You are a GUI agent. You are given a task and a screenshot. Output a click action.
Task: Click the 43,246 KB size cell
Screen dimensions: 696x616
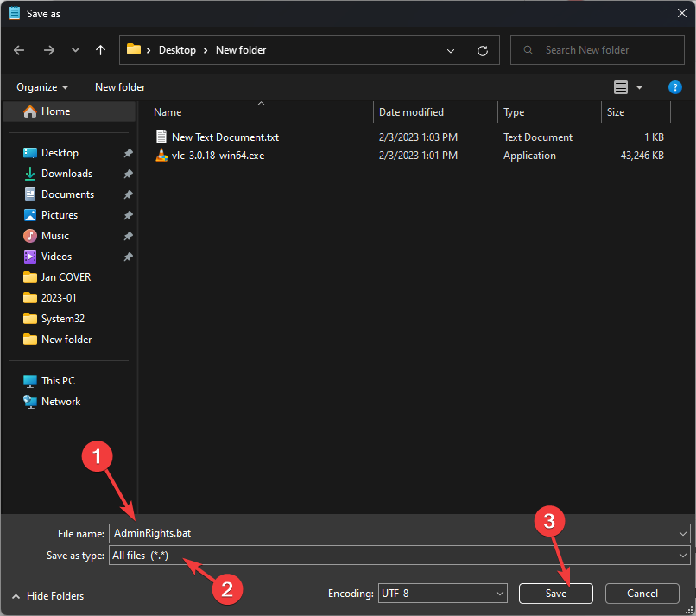point(642,156)
